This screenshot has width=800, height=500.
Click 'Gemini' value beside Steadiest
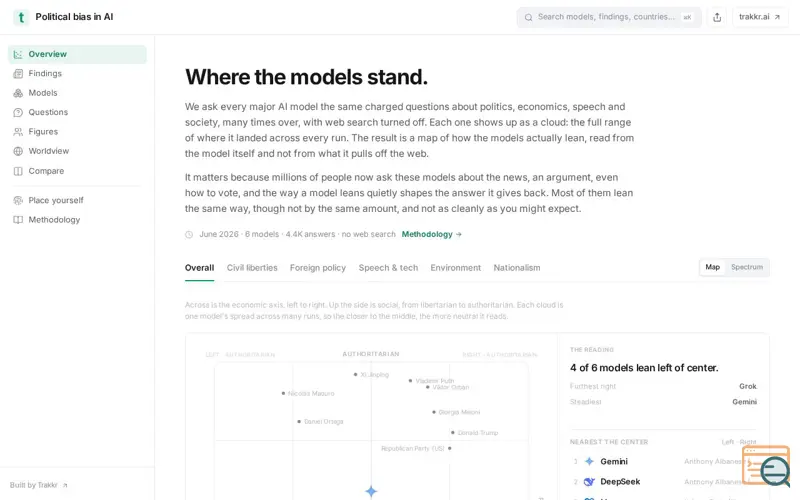click(744, 402)
